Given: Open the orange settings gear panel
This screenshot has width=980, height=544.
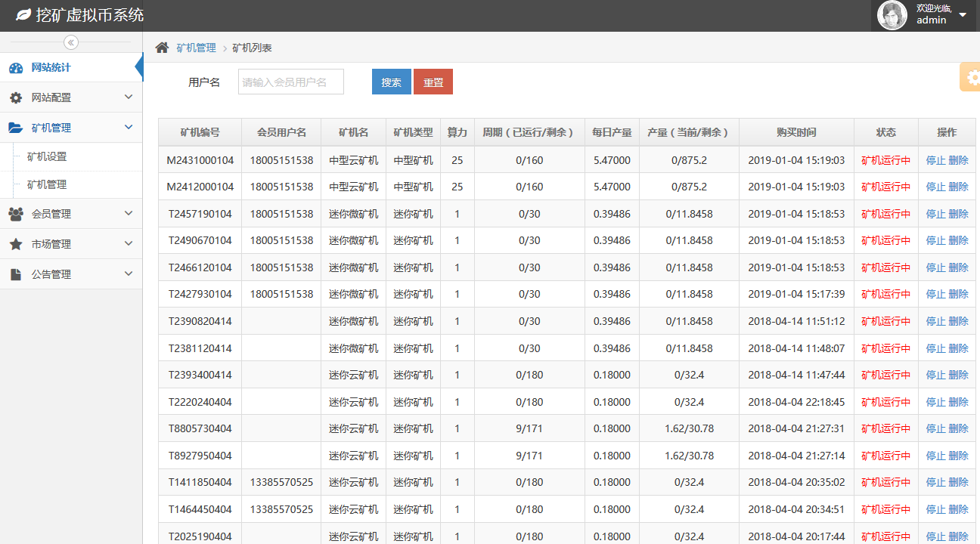Looking at the screenshot, I should [971, 77].
